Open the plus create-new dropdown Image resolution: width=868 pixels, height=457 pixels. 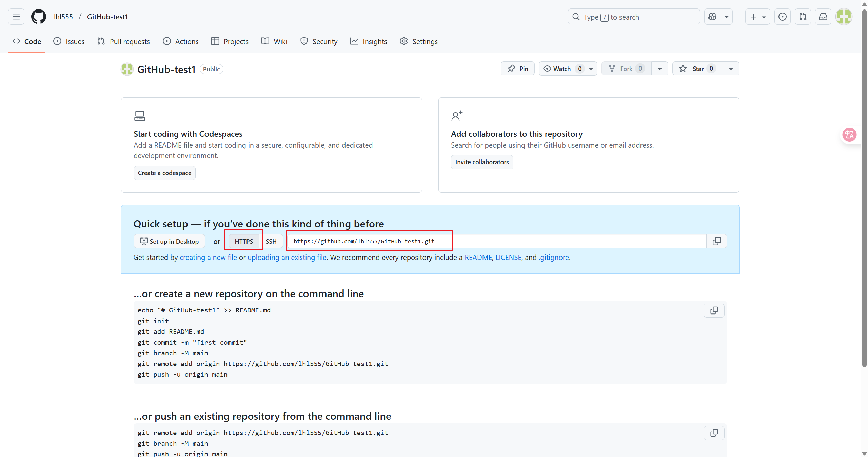pyautogui.click(x=757, y=17)
